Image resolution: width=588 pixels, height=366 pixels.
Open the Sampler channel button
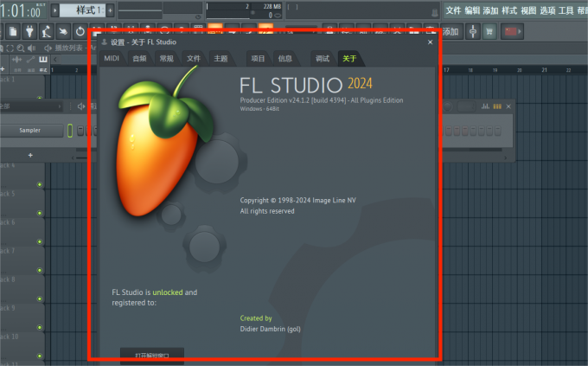pyautogui.click(x=30, y=131)
